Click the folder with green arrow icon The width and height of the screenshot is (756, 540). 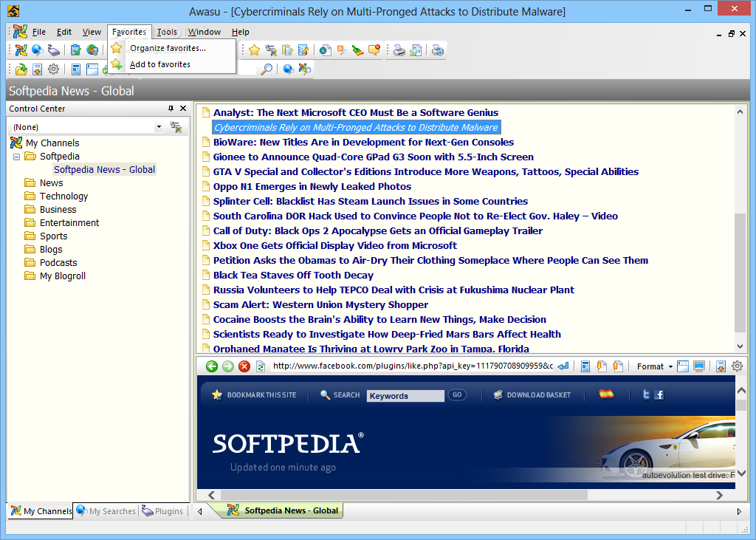coord(21,69)
